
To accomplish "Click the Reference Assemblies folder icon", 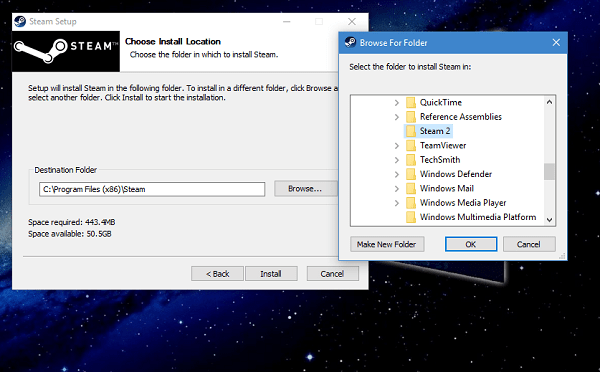I will [x=411, y=117].
